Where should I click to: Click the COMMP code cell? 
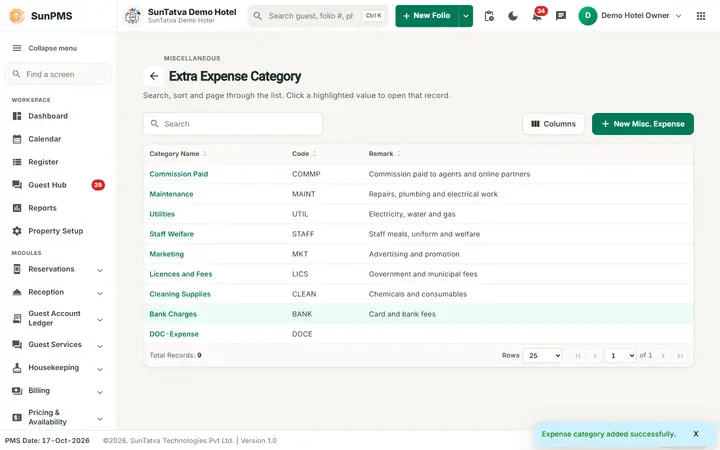pos(306,174)
